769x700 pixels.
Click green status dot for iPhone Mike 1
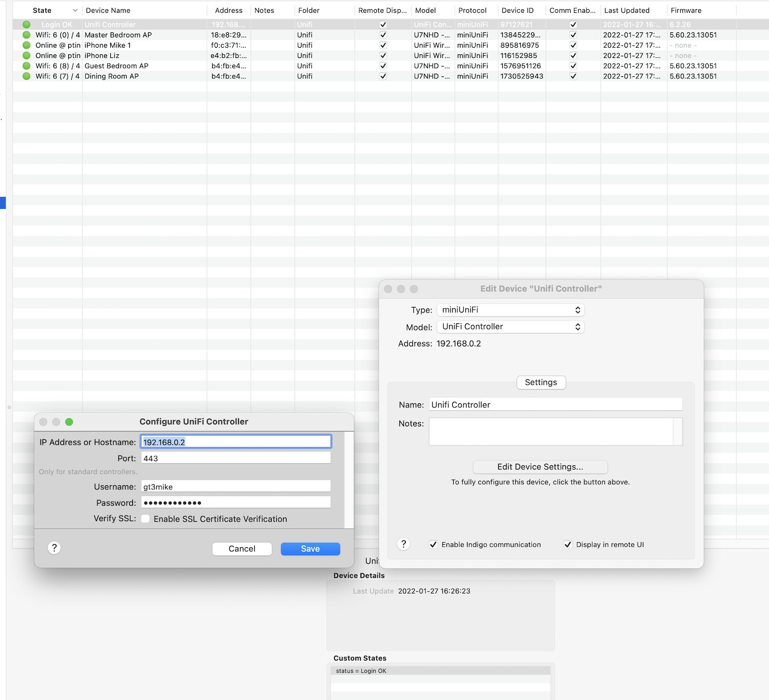27,45
